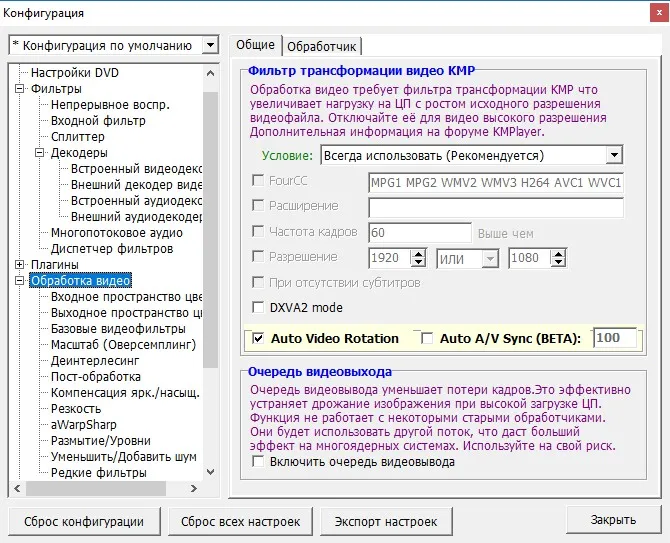
Task: Tick Включить очередь видеовывода checkbox
Action: 258,461
